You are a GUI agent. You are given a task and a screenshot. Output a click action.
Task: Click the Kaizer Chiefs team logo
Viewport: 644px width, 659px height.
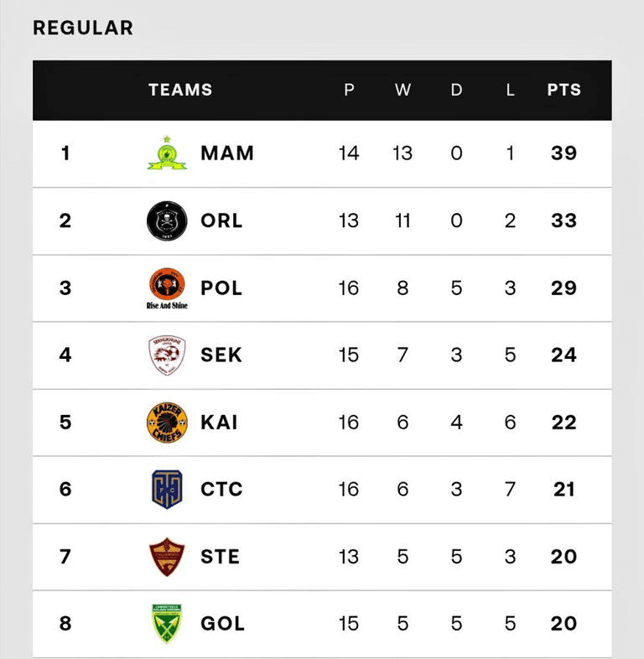click(x=167, y=422)
